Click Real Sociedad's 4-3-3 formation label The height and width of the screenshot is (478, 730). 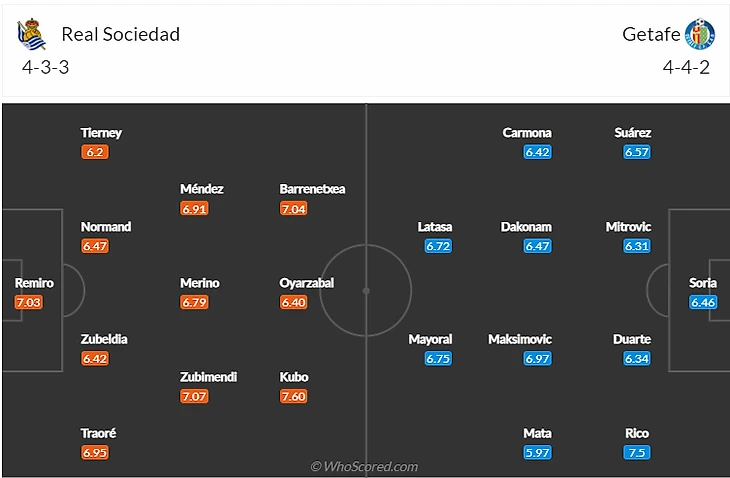(45, 68)
